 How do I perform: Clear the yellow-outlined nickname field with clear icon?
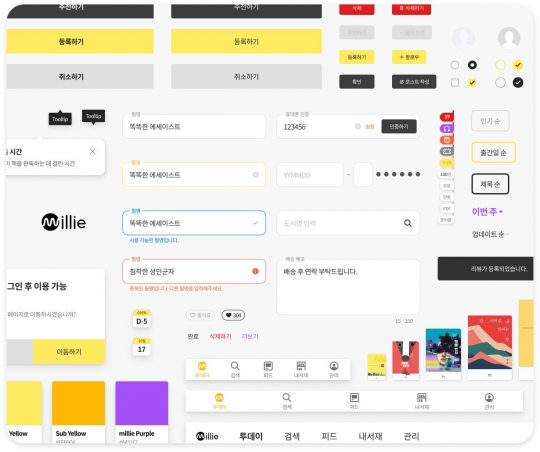coord(256,175)
